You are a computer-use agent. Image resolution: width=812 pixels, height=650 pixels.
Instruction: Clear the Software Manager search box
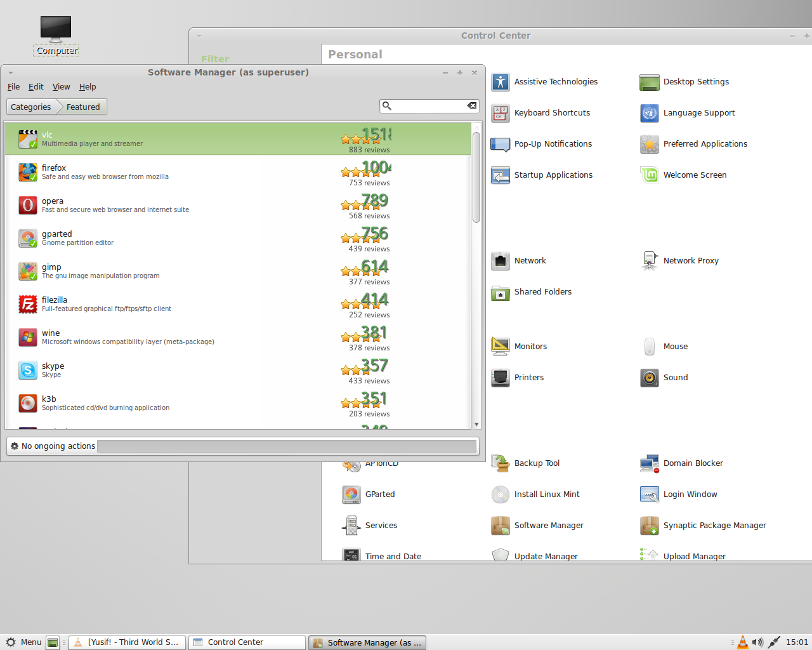point(472,106)
